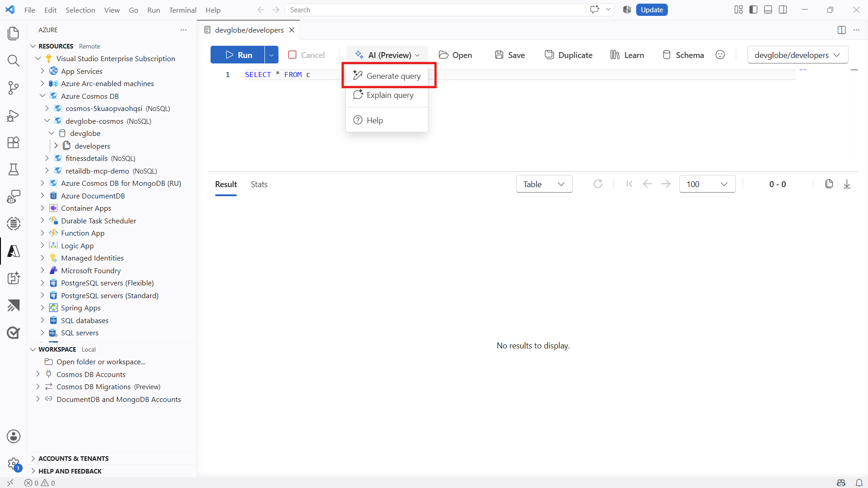868x488 pixels.
Task: Copy results to clipboard icon
Action: click(x=829, y=184)
